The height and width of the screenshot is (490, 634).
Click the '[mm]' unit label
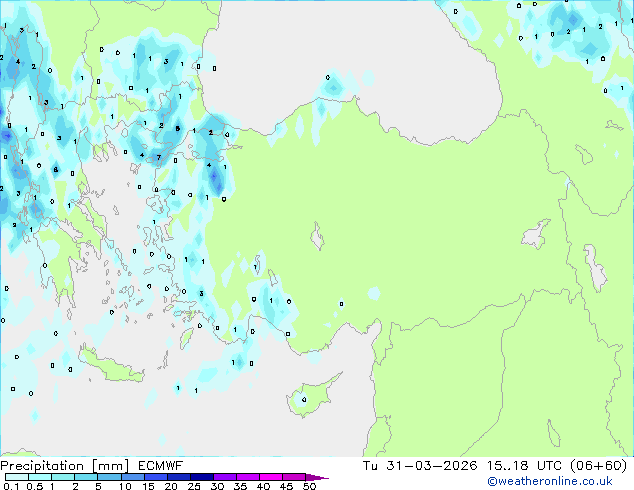tap(110, 466)
